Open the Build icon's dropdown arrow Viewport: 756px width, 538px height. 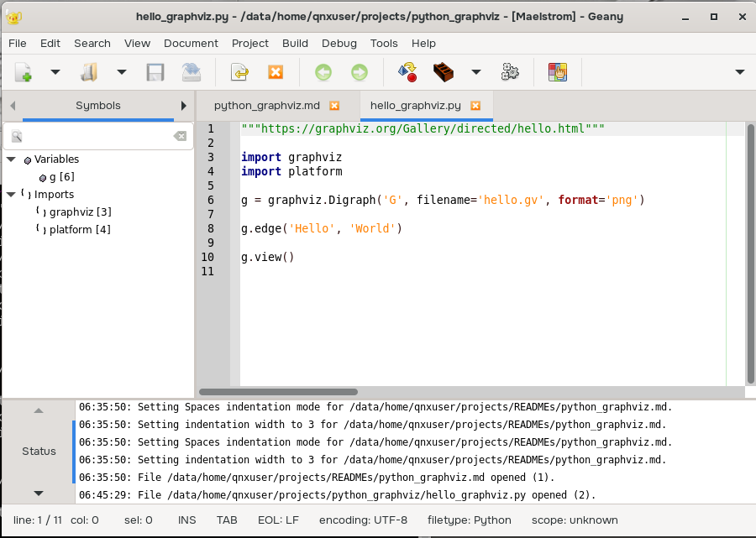coord(475,72)
